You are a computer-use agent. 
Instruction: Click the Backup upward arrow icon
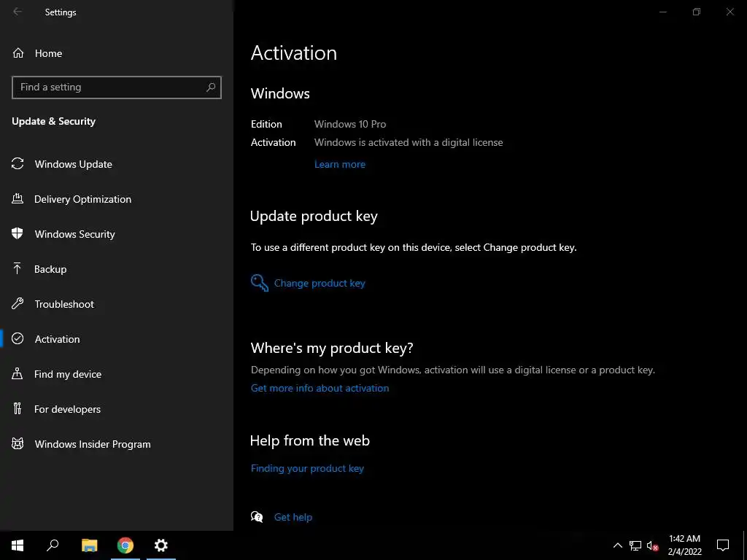[x=18, y=268]
